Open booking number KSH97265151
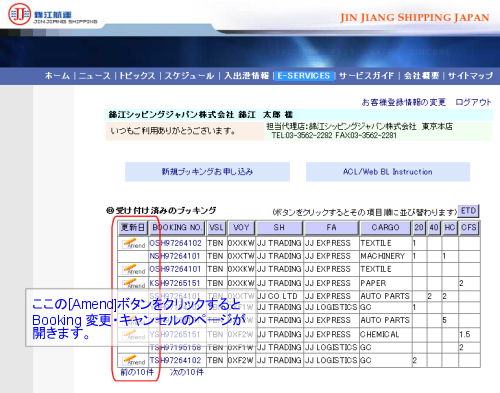The image size is (500, 393). 175,283
